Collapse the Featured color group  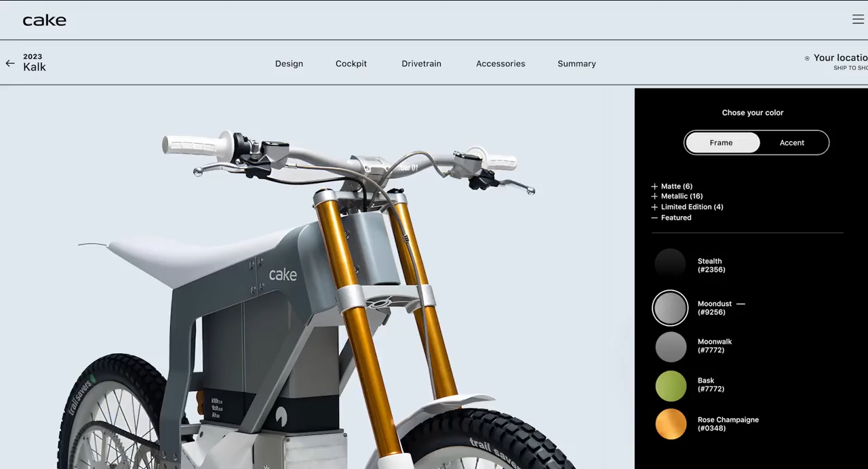671,218
